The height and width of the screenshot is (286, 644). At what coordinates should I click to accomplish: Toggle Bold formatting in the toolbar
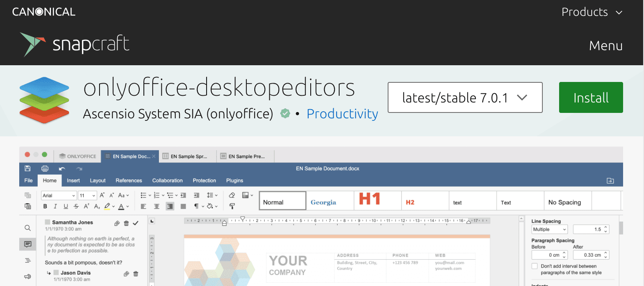click(45, 206)
